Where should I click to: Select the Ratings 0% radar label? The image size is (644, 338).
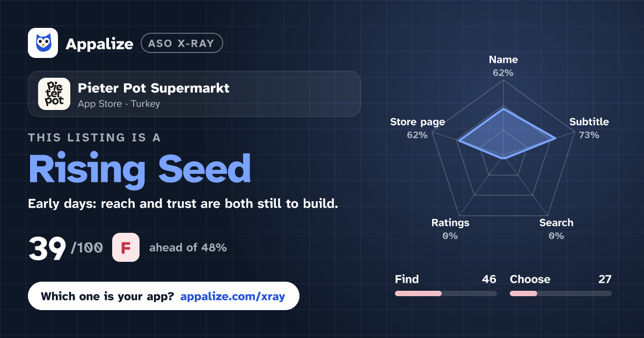pos(450,229)
